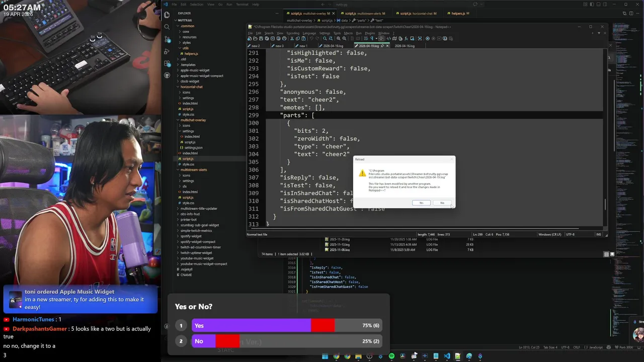This screenshot has height=362, width=644.
Task: Open CNAME file in Explorer
Action: click(186, 275)
